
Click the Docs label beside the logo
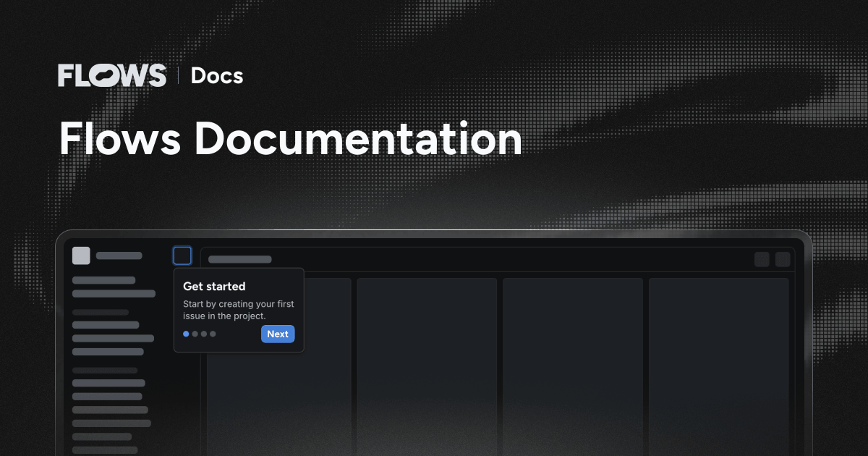point(217,75)
